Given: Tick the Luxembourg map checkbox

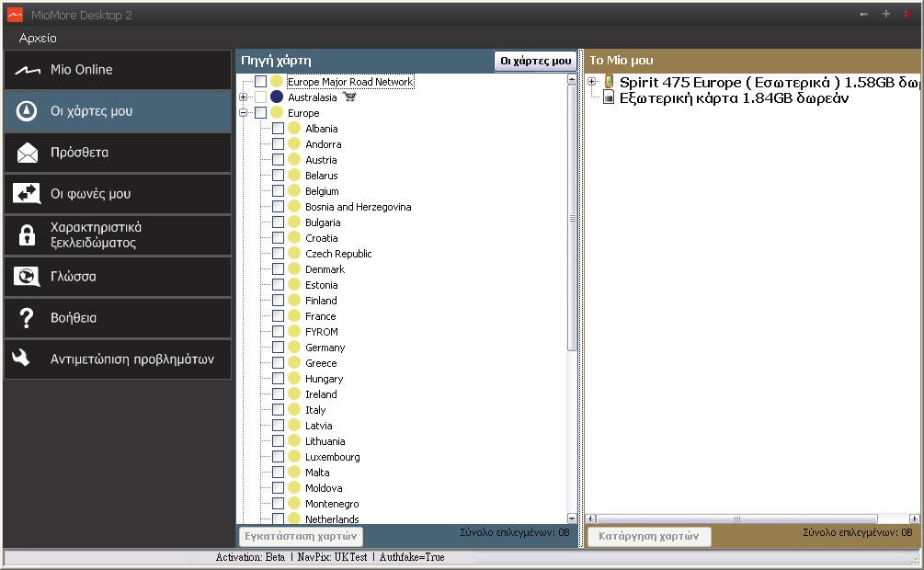Looking at the screenshot, I should [279, 456].
